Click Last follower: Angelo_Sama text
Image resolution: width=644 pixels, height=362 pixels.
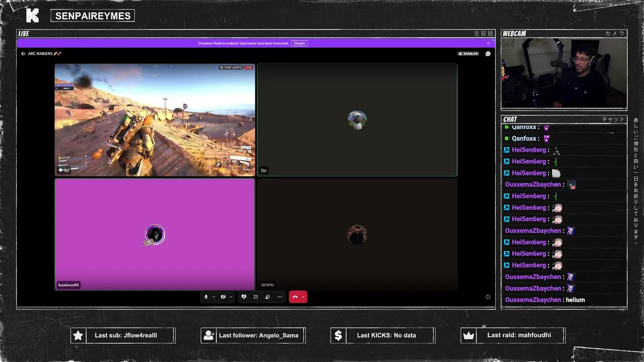259,335
